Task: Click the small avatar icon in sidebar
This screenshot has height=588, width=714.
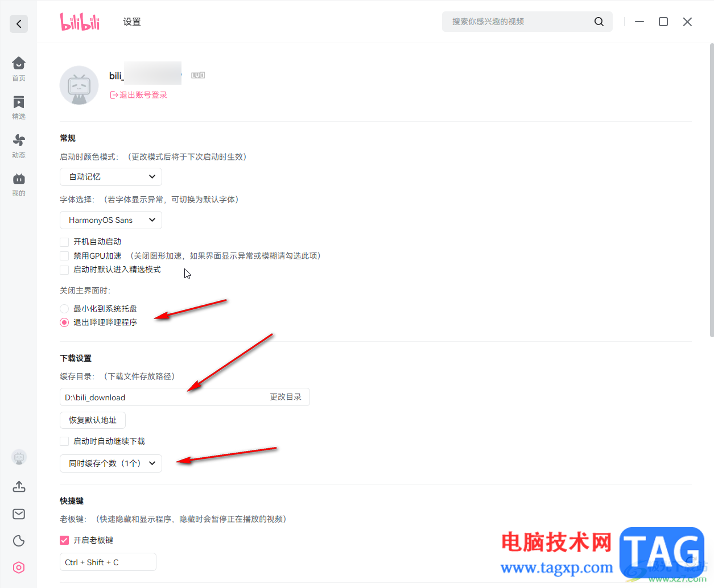Action: pyautogui.click(x=19, y=457)
